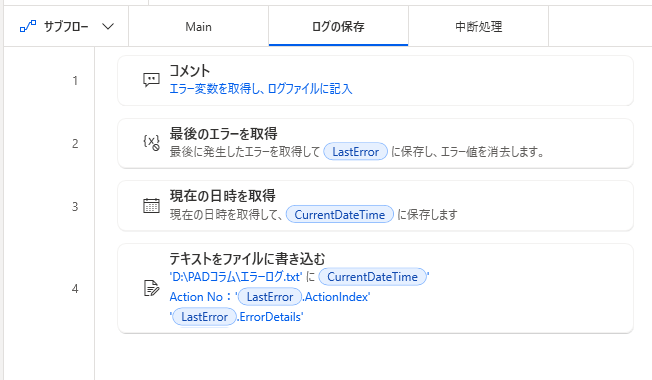The height and width of the screenshot is (380, 652).
Task: Open the エラー変数を取得し comment text link
Action: 261,89
